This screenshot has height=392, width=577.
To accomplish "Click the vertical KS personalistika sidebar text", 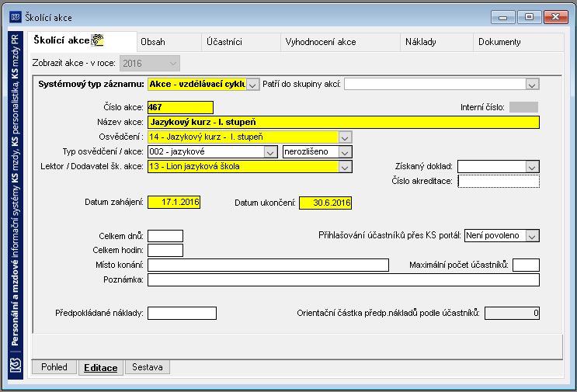I will pos(15,189).
